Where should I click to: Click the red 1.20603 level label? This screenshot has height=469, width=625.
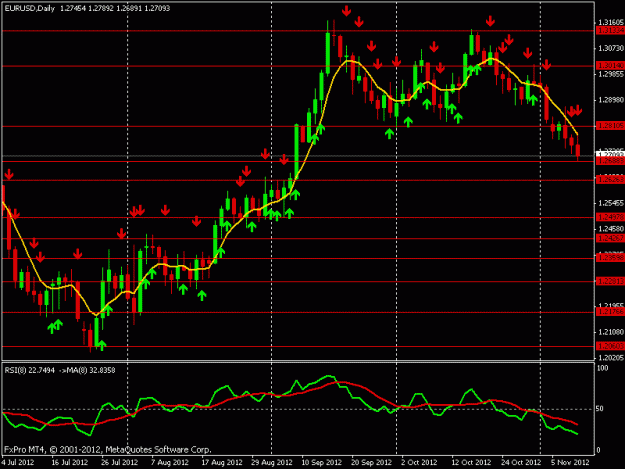610,346
